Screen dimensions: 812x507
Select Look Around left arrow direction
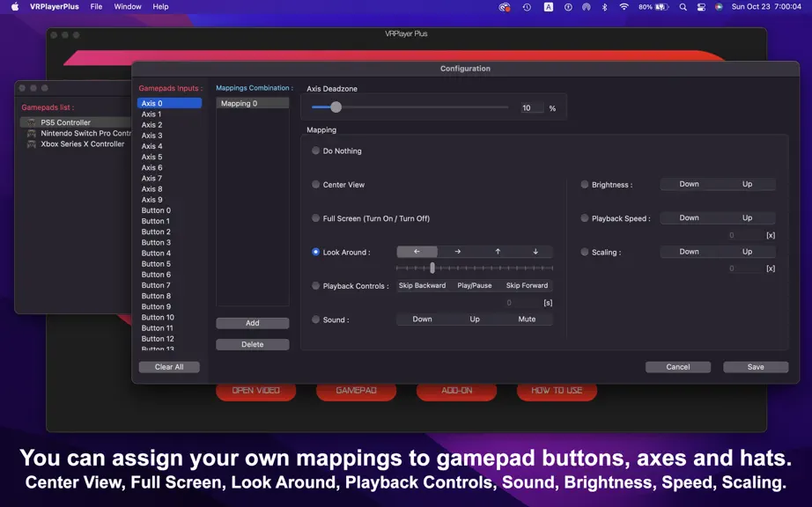[417, 252]
